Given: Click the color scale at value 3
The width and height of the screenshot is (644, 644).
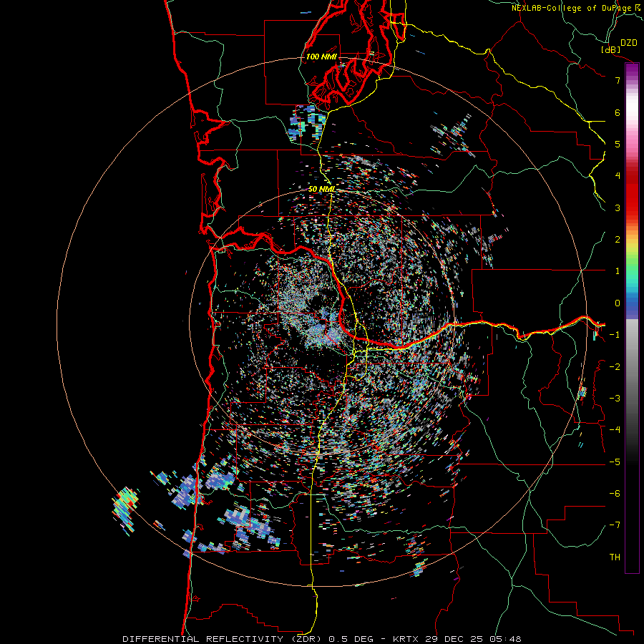Looking at the screenshot, I should click(x=632, y=208).
